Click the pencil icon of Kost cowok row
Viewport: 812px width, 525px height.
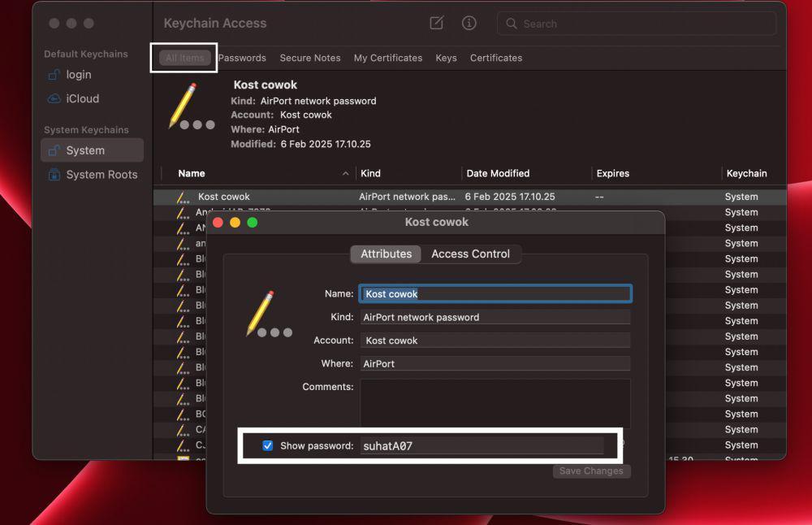click(183, 197)
